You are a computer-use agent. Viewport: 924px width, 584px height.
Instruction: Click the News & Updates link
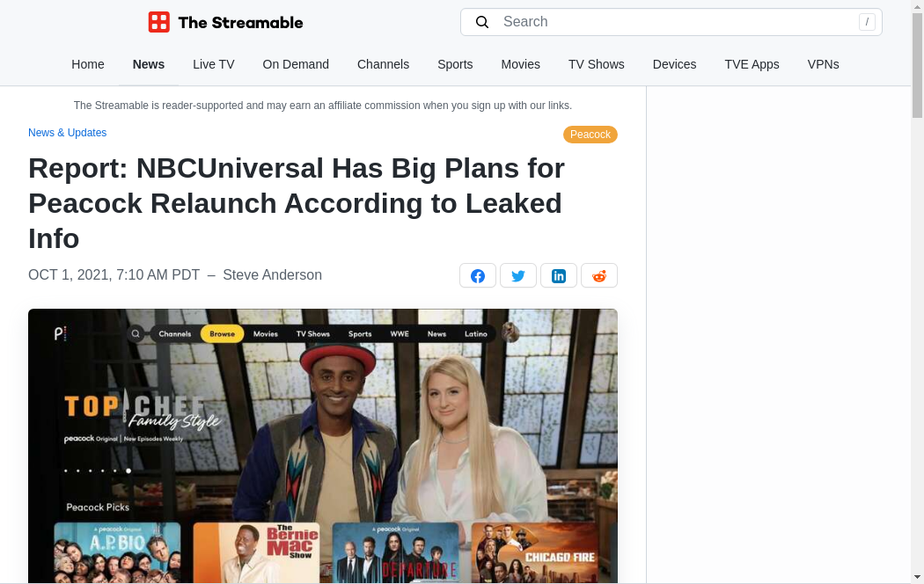67,133
